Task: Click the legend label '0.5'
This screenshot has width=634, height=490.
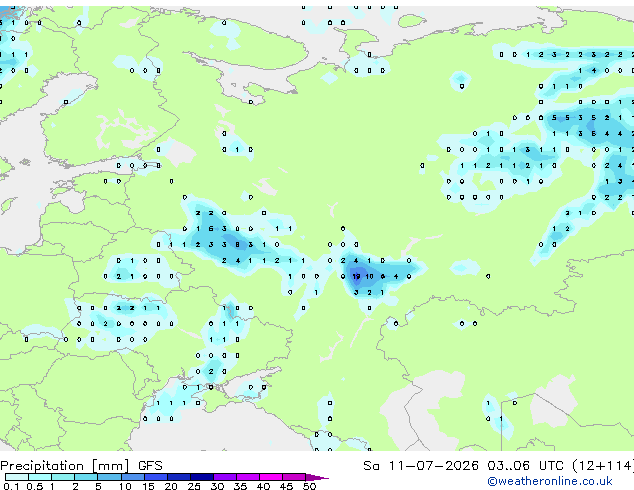Action: pos(35,486)
